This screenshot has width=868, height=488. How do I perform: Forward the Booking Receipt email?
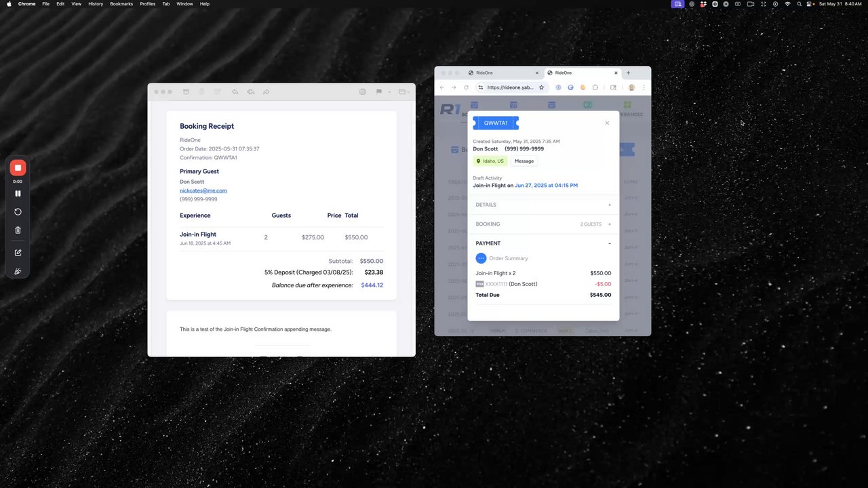[x=266, y=91]
